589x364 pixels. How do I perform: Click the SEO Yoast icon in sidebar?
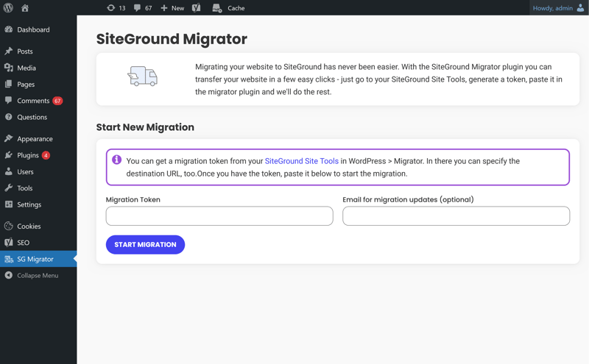pos(9,243)
